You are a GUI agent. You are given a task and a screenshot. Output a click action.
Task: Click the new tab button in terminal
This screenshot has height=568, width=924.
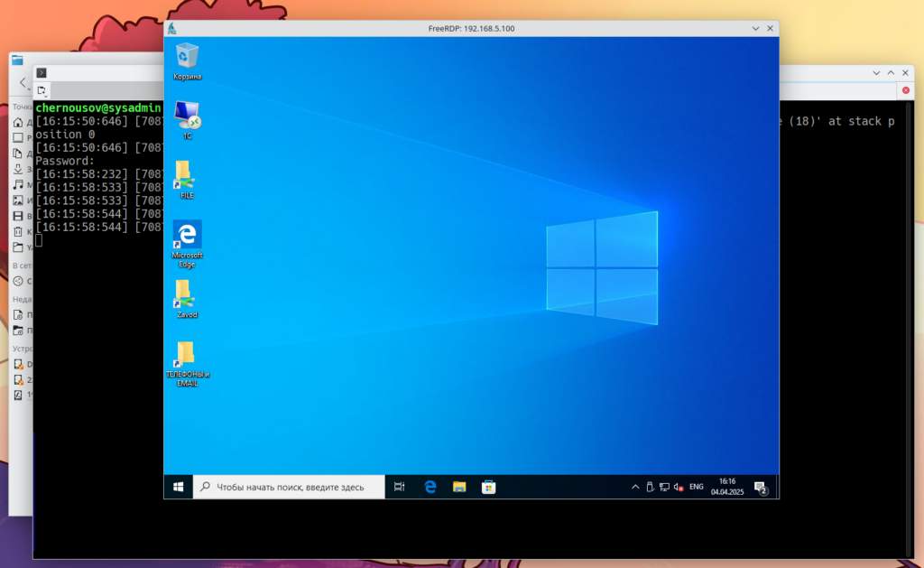[x=42, y=90]
